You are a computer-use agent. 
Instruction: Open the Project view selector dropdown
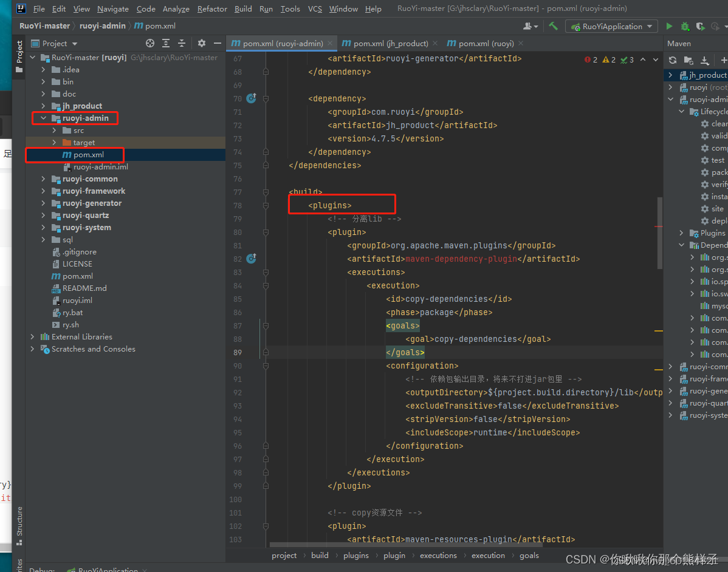pyautogui.click(x=54, y=43)
